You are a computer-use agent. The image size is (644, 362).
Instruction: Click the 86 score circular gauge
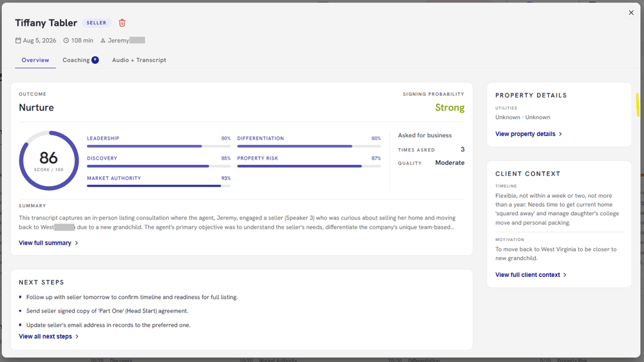[x=49, y=160]
